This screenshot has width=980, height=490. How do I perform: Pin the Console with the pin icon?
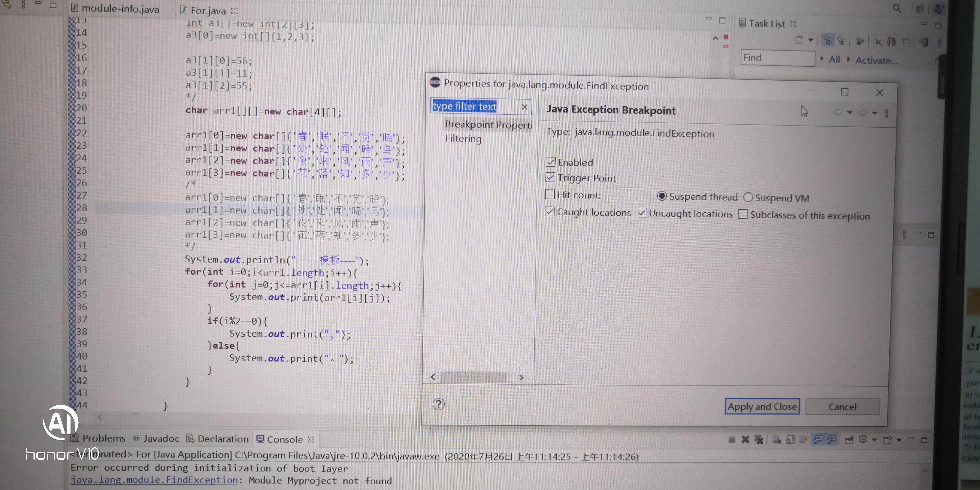849,440
